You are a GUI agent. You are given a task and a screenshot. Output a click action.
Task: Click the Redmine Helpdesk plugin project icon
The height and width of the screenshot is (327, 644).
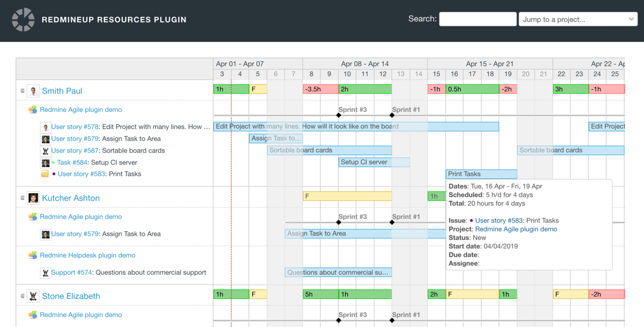click(32, 255)
